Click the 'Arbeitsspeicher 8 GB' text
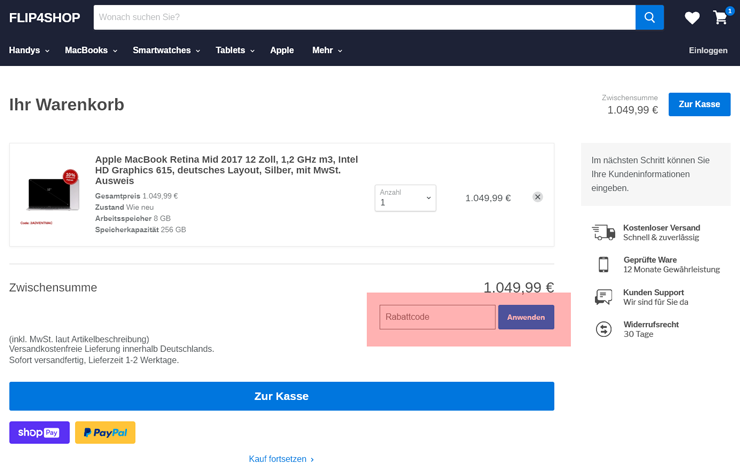 (133, 218)
